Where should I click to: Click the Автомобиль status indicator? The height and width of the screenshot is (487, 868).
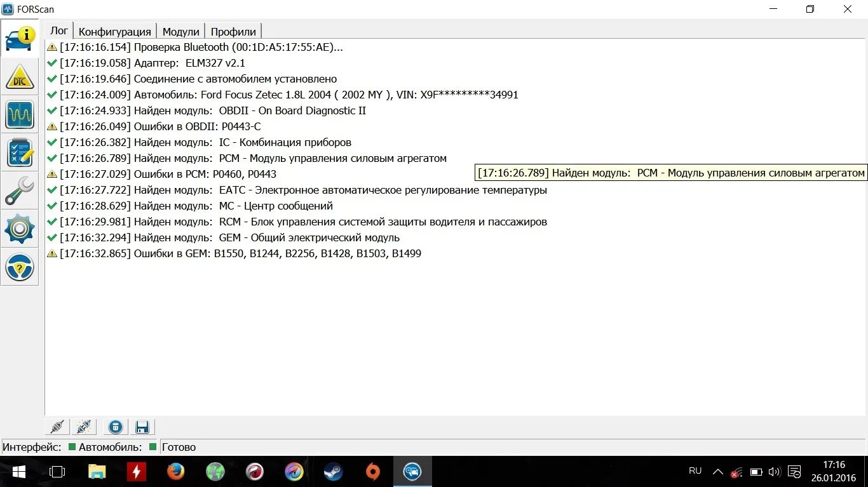[153, 447]
